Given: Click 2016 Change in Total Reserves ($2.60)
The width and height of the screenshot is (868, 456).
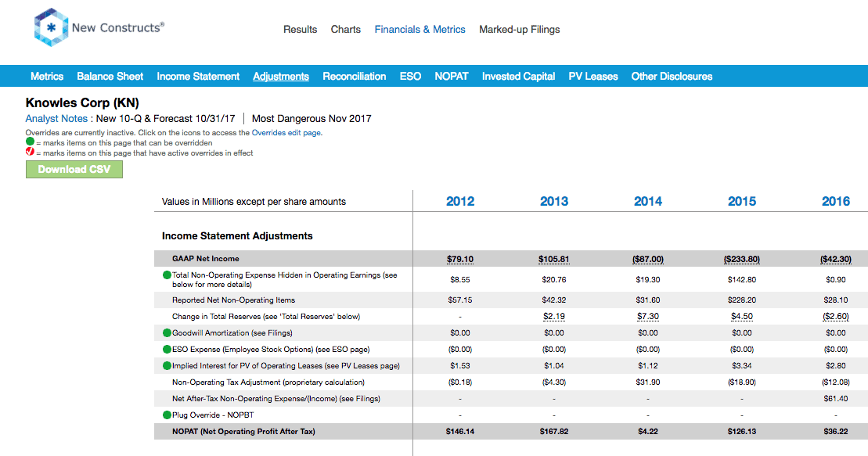Looking at the screenshot, I should click(835, 317).
